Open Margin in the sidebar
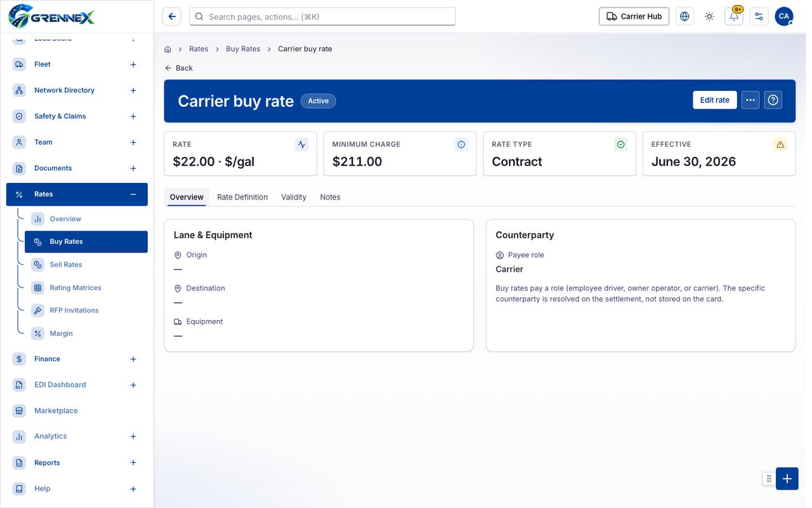 tap(86, 333)
